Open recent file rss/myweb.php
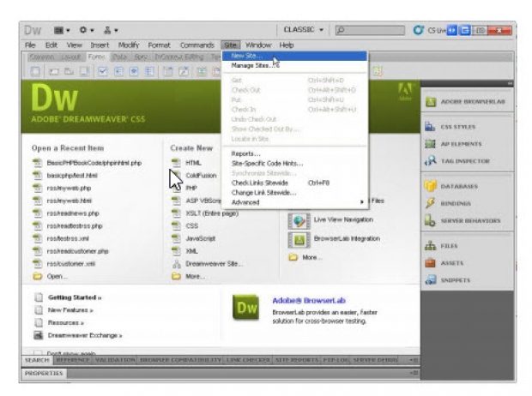Viewport: 532px width, 396px height. pos(69,188)
